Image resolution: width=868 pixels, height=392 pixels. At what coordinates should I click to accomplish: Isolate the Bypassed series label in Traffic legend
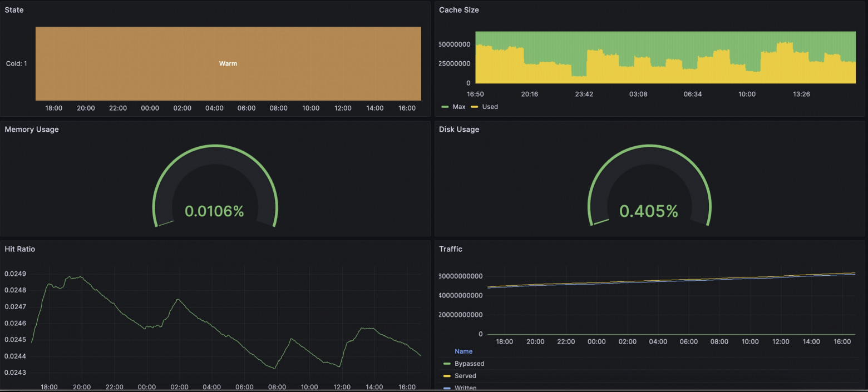pyautogui.click(x=469, y=364)
